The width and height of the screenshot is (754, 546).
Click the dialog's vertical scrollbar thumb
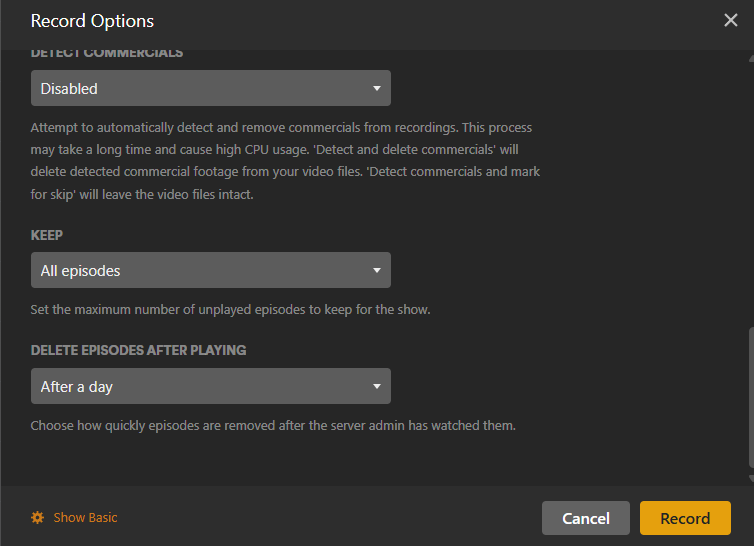tap(750, 400)
